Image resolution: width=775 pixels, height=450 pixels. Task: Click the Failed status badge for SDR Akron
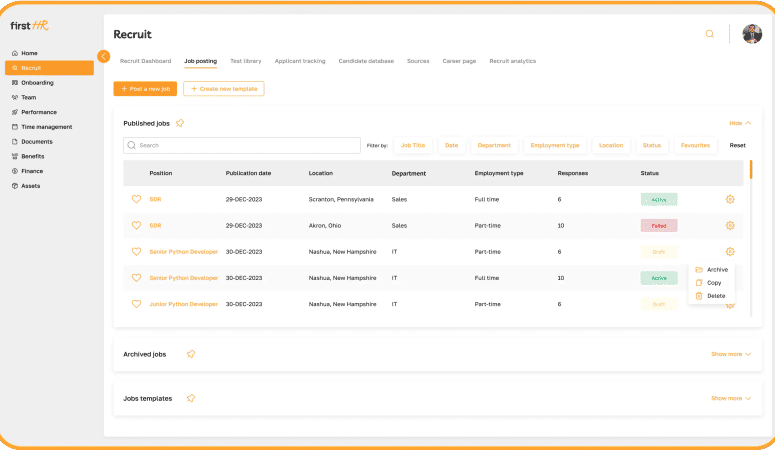[x=659, y=225]
